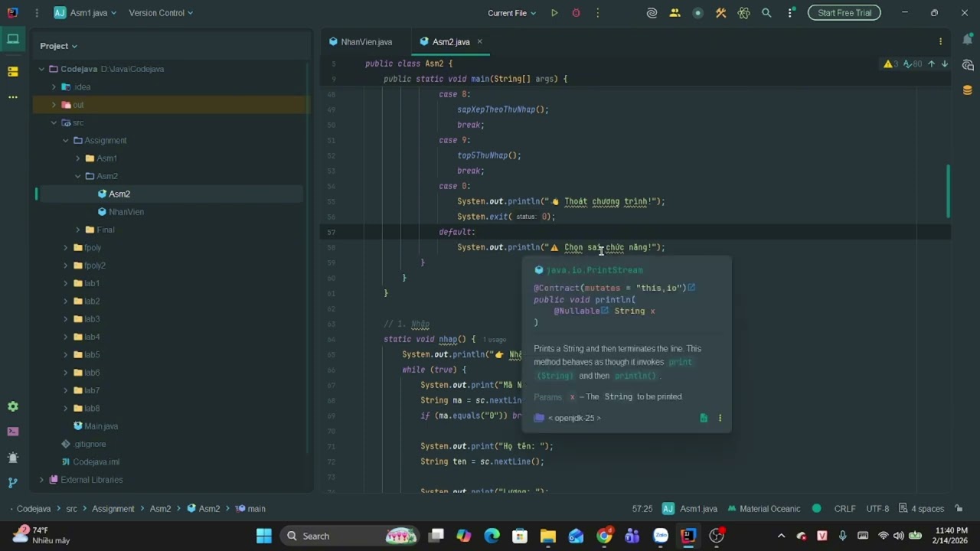Image resolution: width=980 pixels, height=551 pixels.
Task: Toggle read-only lock icon in status bar
Action: point(959,509)
